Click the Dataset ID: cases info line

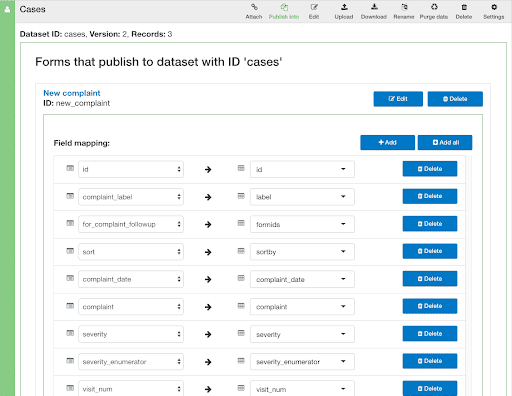point(96,34)
